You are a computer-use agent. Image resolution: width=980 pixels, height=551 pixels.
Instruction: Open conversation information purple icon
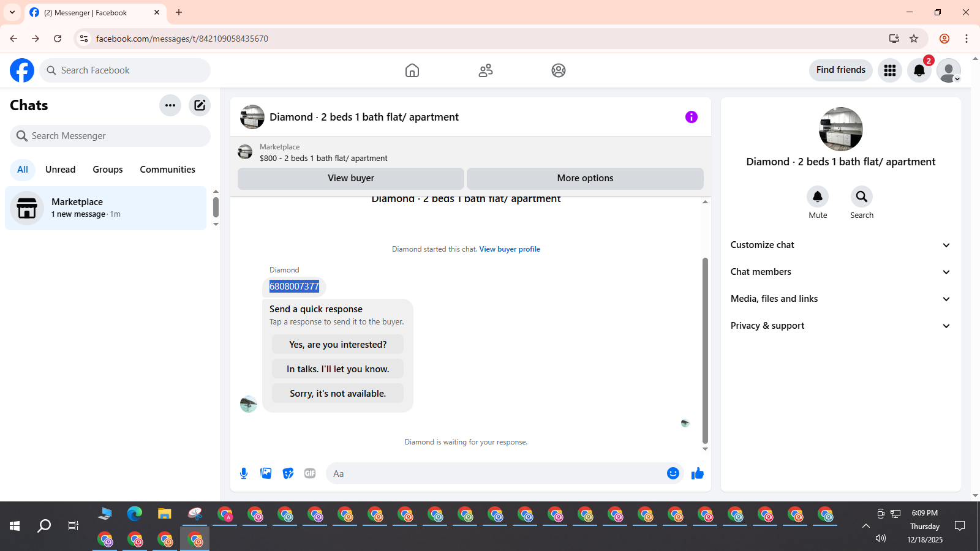[692, 117]
